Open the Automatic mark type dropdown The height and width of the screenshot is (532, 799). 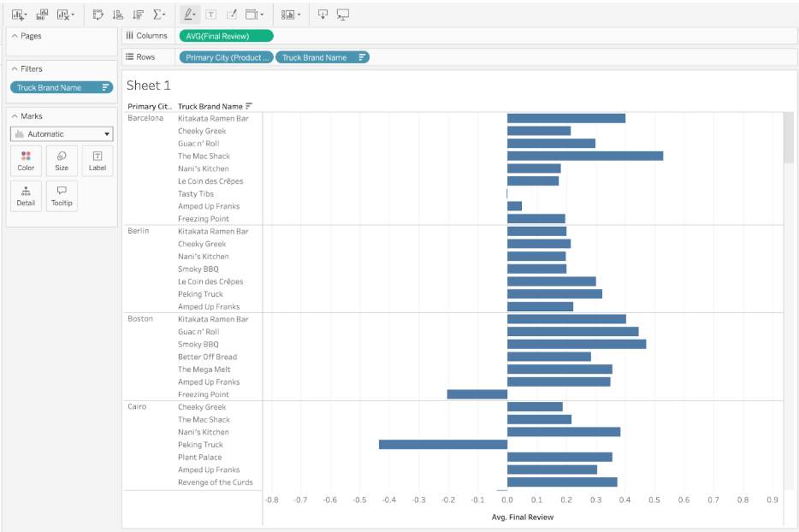[x=61, y=133]
